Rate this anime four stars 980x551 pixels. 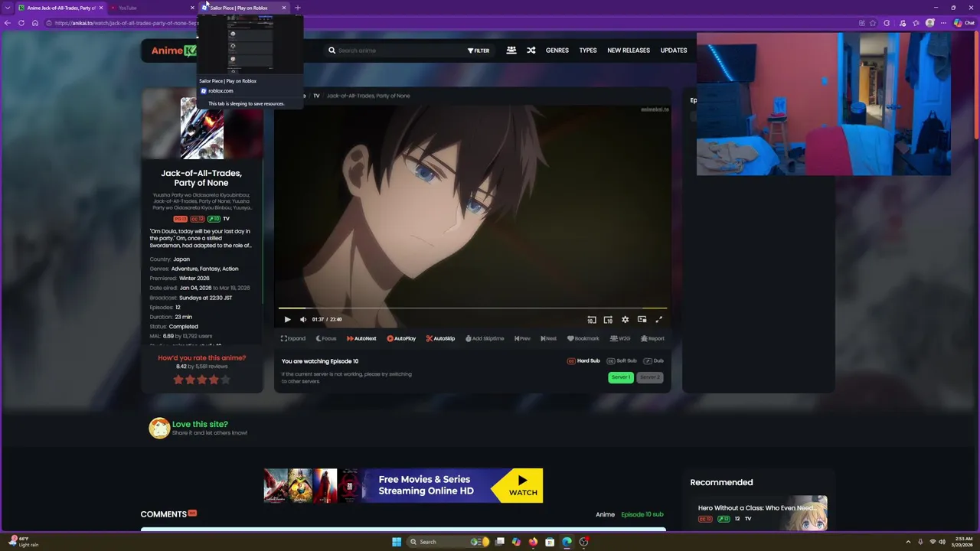point(214,380)
